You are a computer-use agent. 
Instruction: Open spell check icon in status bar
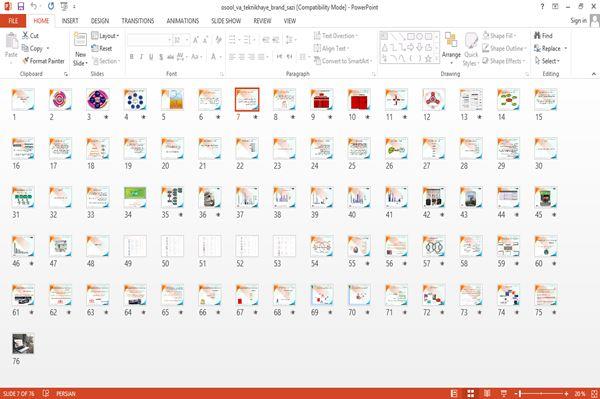click(46, 393)
